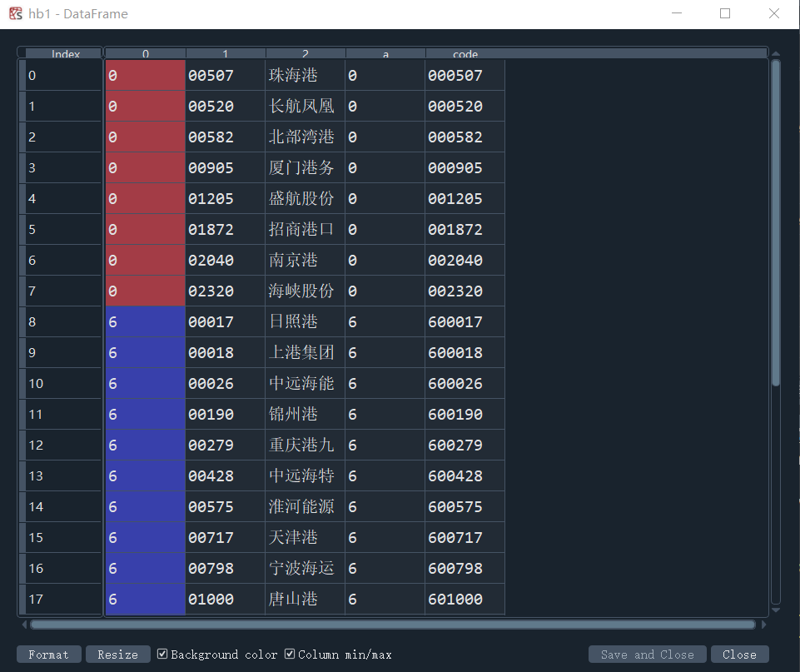Select code cell 601000
The width and height of the screenshot is (800, 672).
coord(465,599)
